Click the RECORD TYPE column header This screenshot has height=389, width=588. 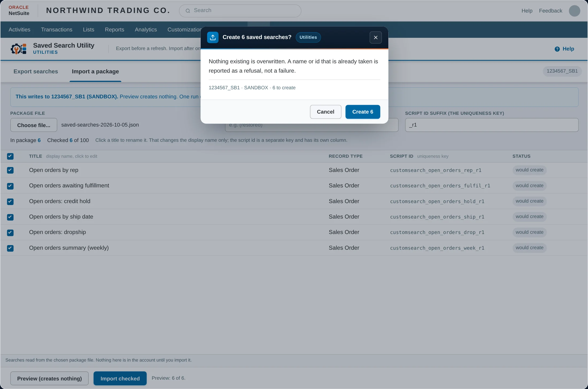click(x=346, y=156)
